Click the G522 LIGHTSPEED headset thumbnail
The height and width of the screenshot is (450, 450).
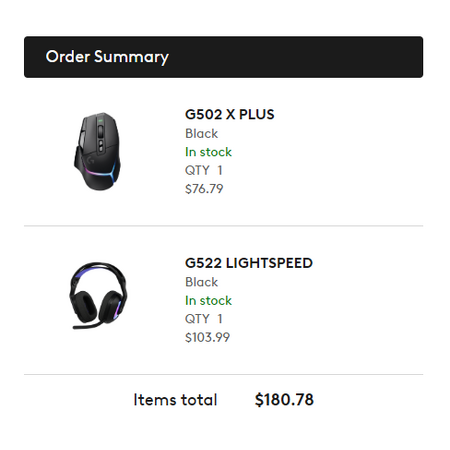(x=98, y=296)
